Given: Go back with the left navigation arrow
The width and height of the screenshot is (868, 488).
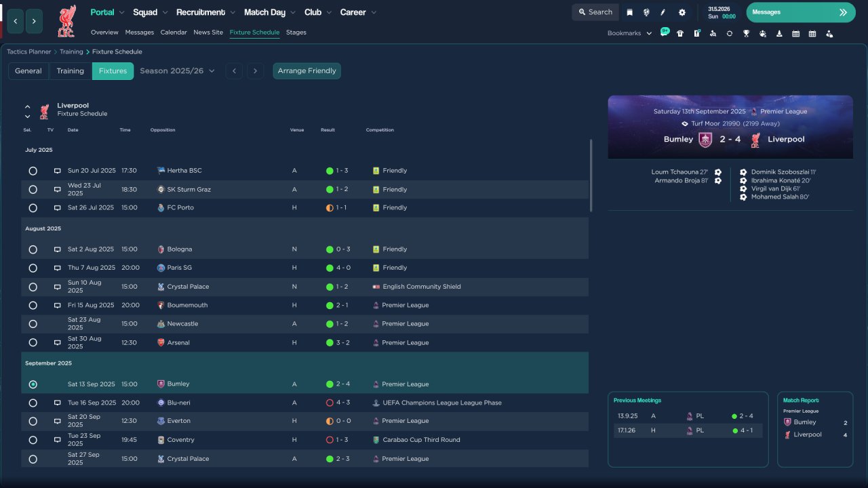Looking at the screenshot, I should 15,21.
